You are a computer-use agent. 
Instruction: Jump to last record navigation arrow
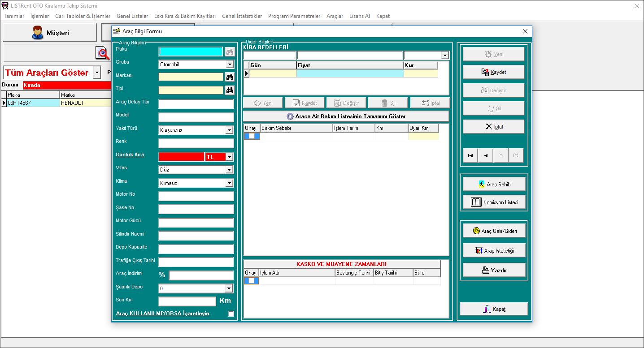(515, 155)
